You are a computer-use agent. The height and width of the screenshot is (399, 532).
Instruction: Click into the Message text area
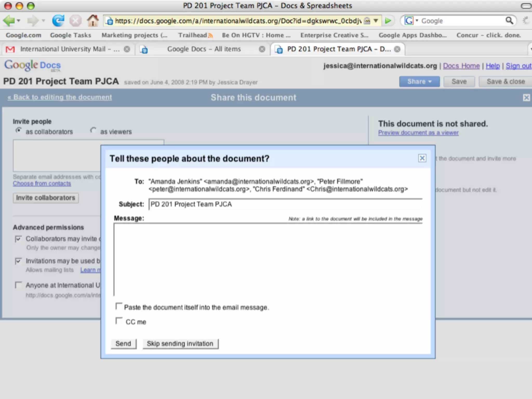pyautogui.click(x=268, y=260)
